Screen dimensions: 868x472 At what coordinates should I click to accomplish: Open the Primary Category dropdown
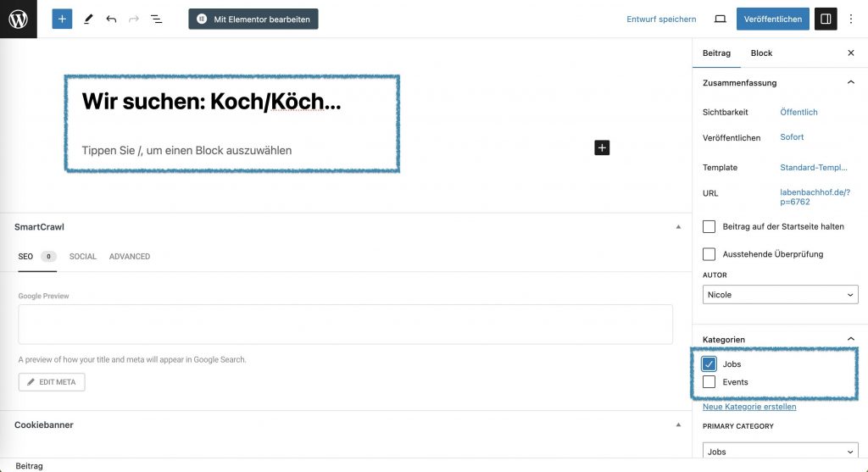point(780,452)
